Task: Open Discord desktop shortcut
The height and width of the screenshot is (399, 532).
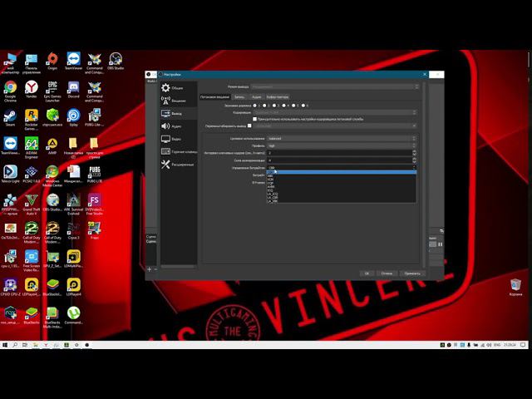Action: (x=73, y=90)
